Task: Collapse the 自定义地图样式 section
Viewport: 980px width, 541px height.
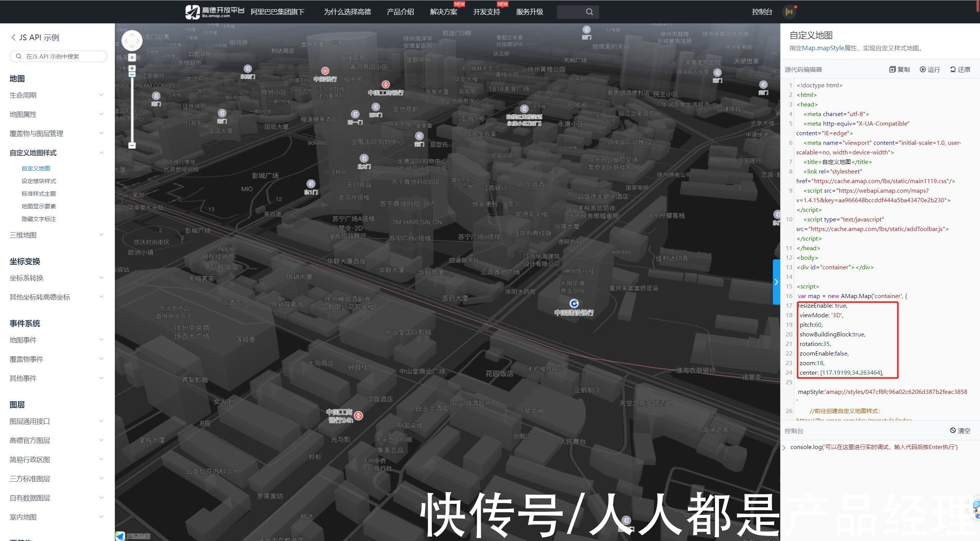Action: 57,153
